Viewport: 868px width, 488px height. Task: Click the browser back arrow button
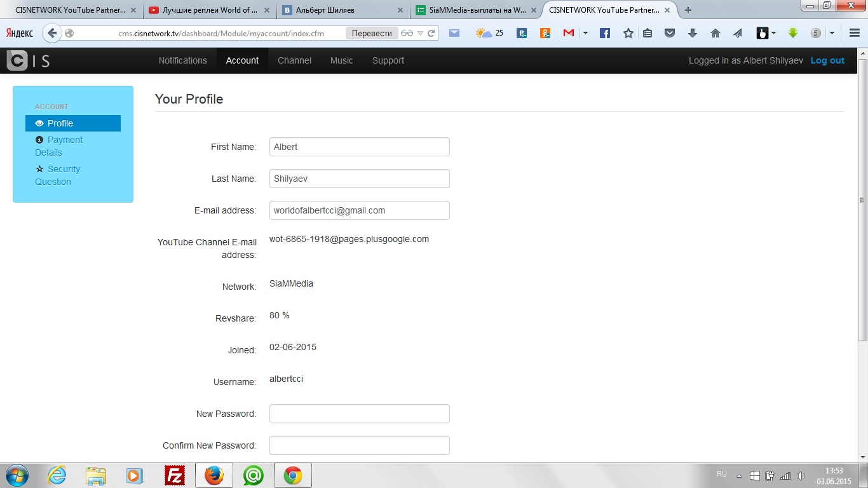(x=52, y=33)
